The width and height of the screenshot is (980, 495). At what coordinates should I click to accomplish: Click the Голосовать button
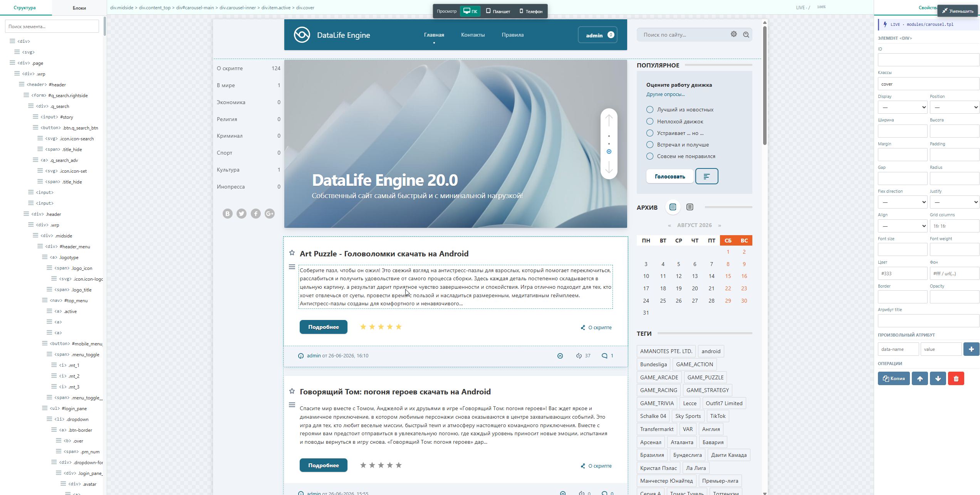pos(670,176)
